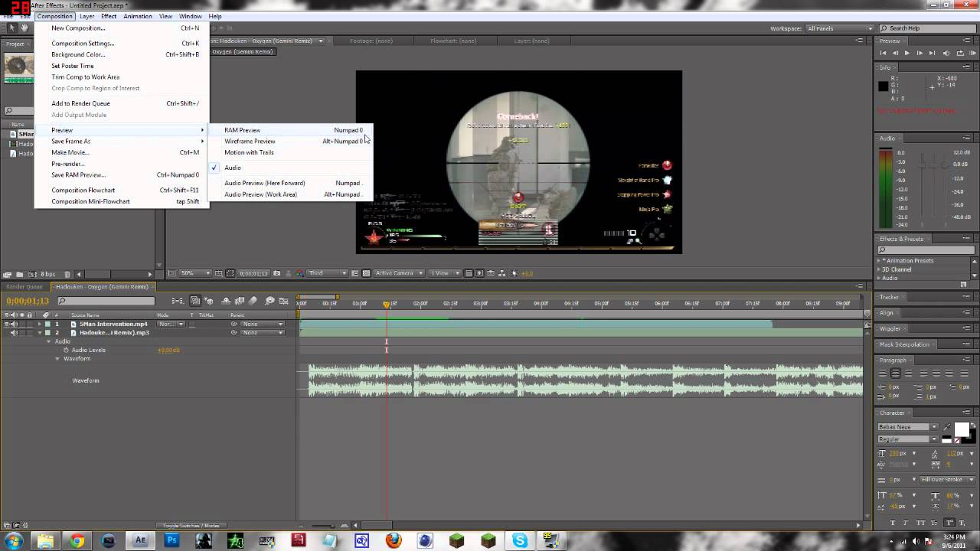Open the Active Camera view dropdown
Viewport: 980px width, 551px height.
coord(398,273)
